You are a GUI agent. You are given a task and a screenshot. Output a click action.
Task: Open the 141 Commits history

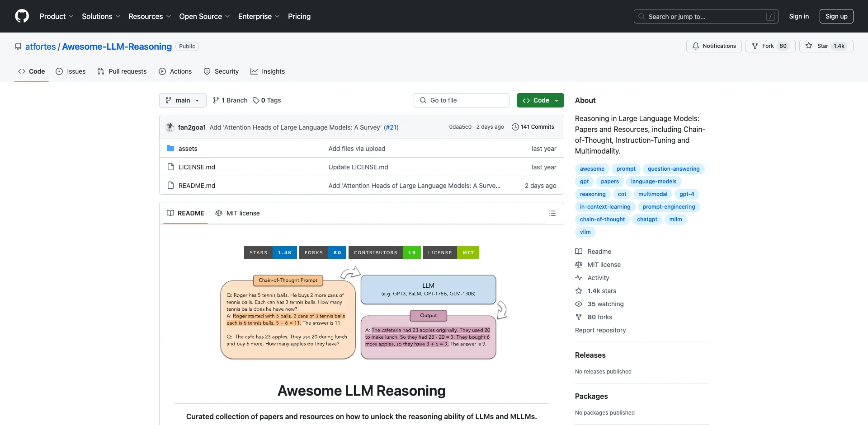click(533, 127)
